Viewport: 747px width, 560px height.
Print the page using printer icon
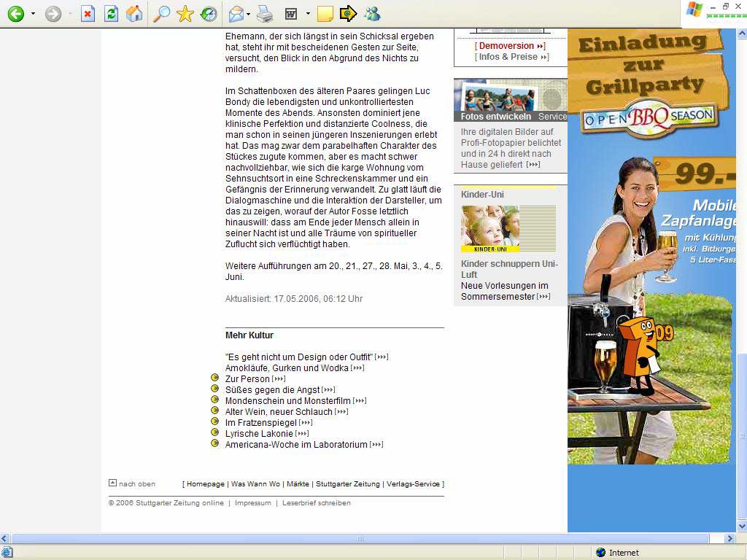264,13
